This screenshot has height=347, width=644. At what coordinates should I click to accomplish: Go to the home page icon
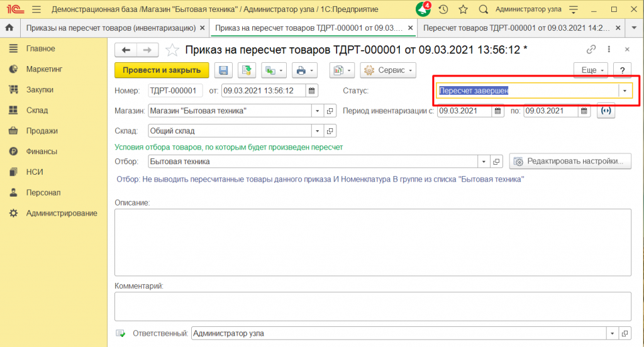9,28
